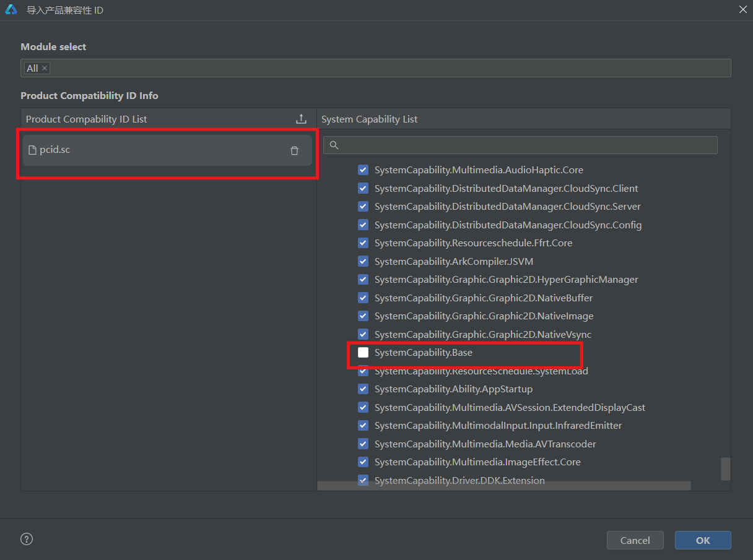Uncheck SystemCapability.Multimedia.AudioHaptic.Core

pyautogui.click(x=363, y=170)
